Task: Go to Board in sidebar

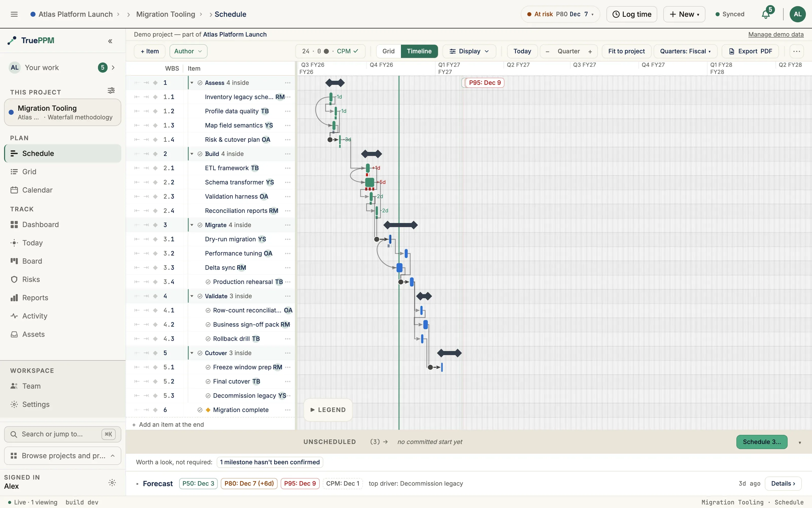Action: 62,261
